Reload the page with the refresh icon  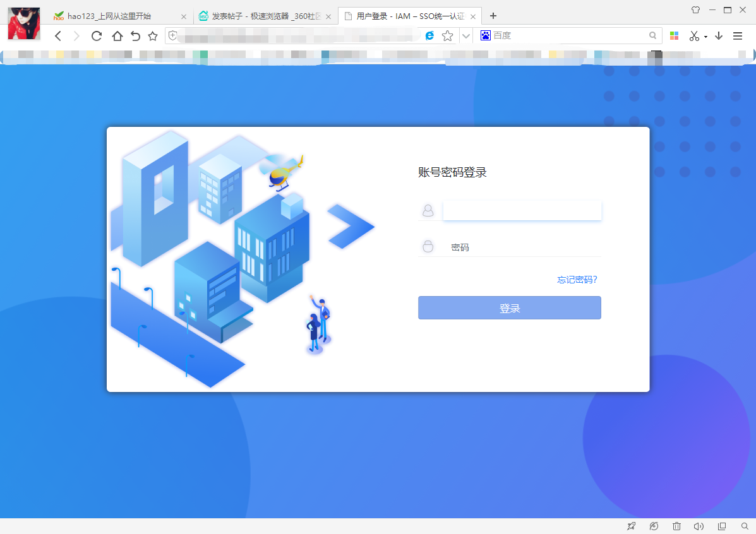point(97,36)
